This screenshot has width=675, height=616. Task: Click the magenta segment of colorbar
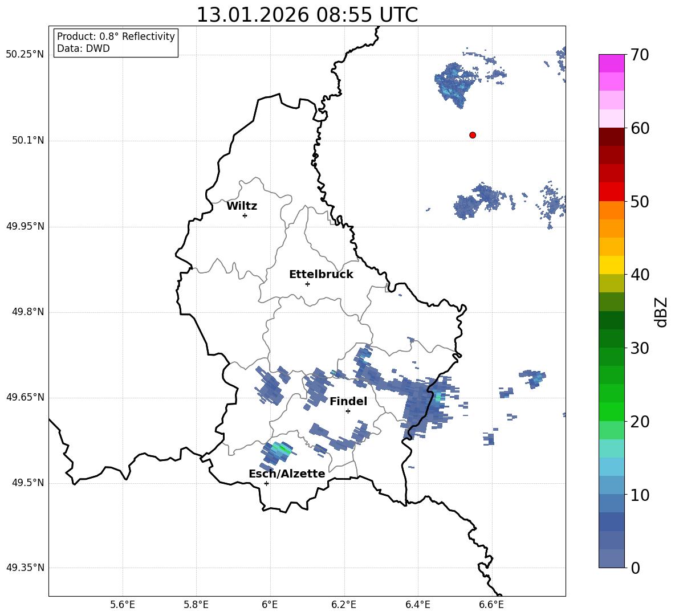[612, 63]
